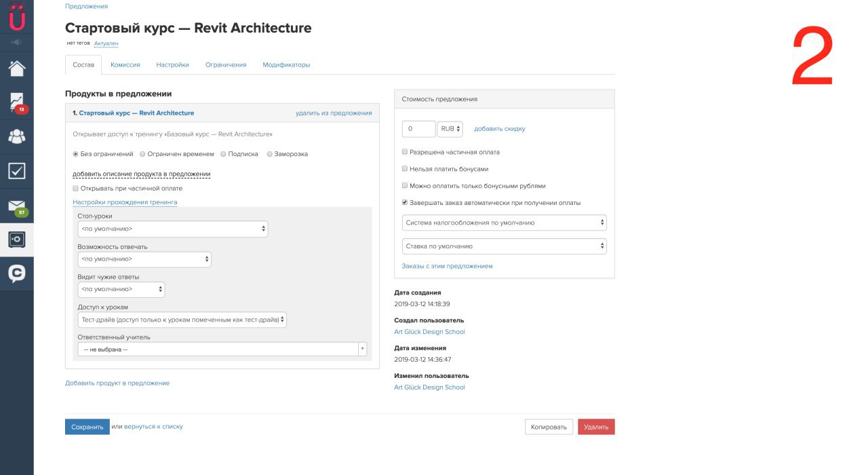Click 'удалить из предложения' link
The height and width of the screenshot is (475, 868).
334,113
